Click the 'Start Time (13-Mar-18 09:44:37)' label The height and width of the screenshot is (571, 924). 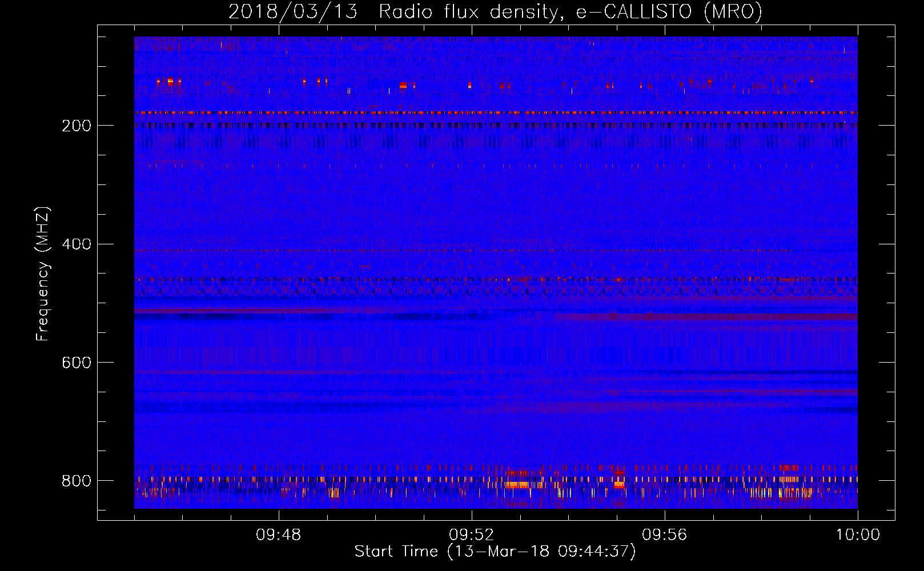[x=495, y=552]
